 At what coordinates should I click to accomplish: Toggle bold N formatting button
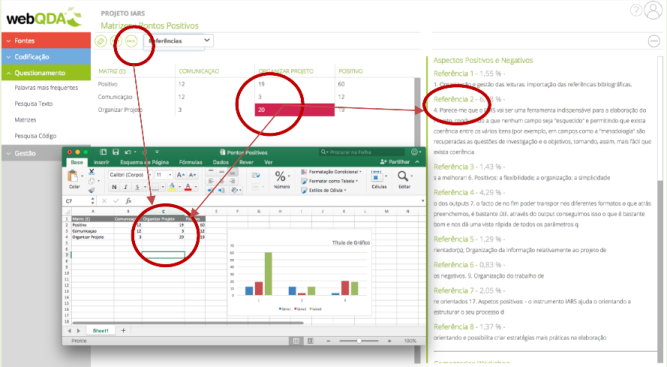coord(114,187)
